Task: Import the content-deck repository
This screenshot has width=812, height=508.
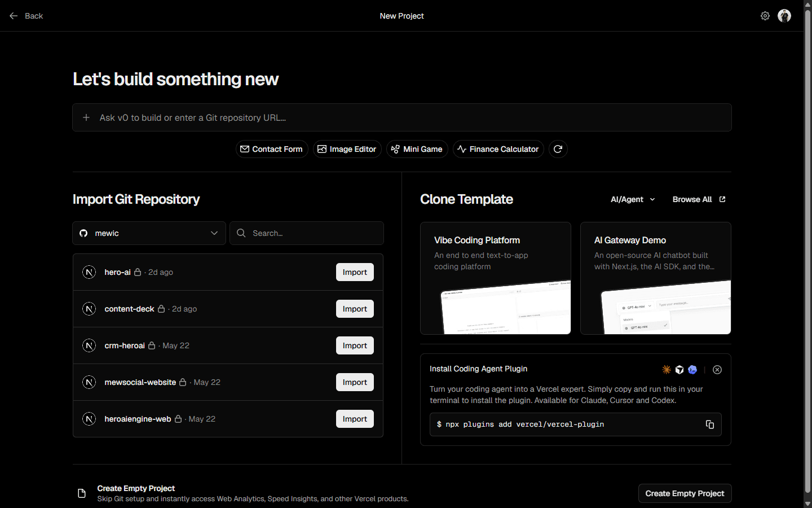Action: (x=355, y=309)
